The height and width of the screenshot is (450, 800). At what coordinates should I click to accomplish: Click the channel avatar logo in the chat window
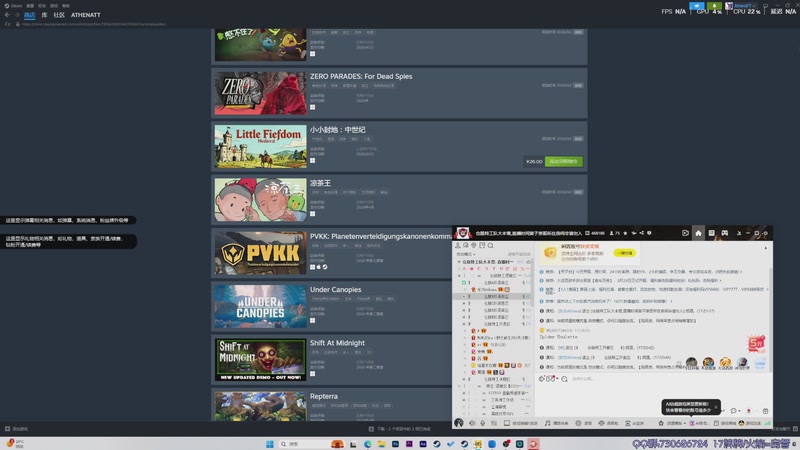pyautogui.click(x=463, y=233)
